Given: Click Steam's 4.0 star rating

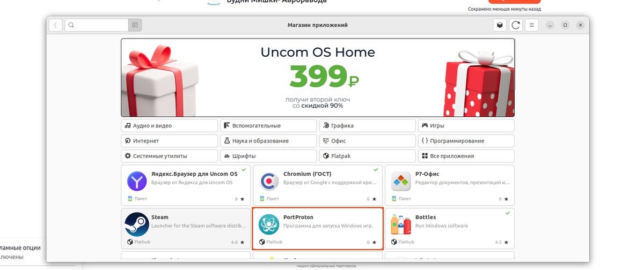Looking at the screenshot, I should pos(237,242).
